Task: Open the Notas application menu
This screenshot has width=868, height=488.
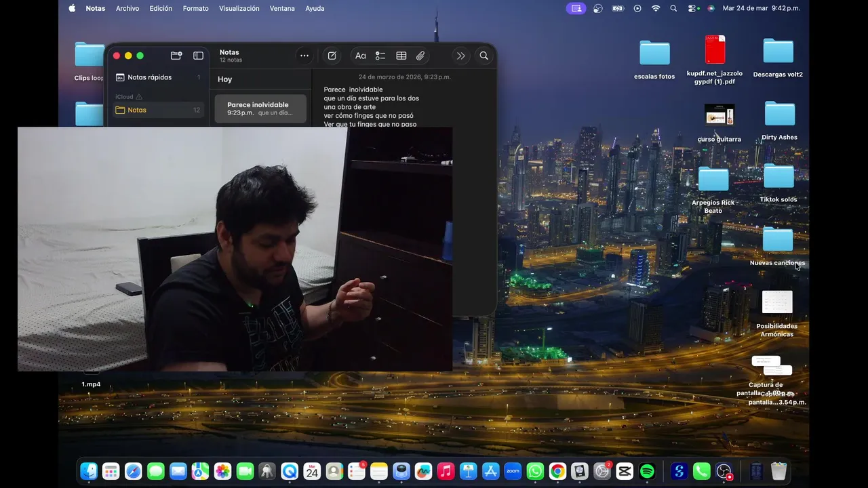Action: [96, 8]
